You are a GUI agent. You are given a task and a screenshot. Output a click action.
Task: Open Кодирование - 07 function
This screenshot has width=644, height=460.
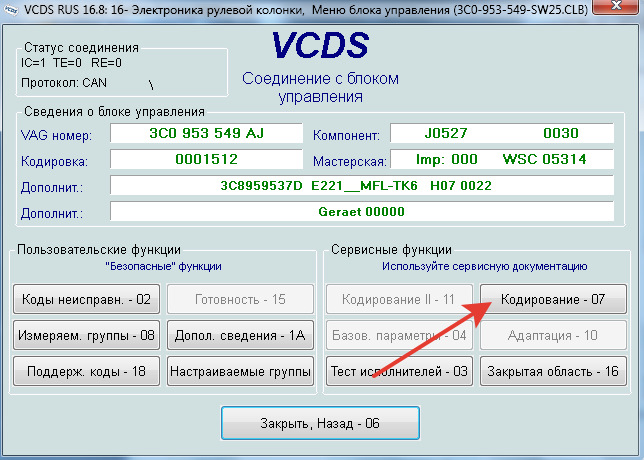(x=553, y=299)
